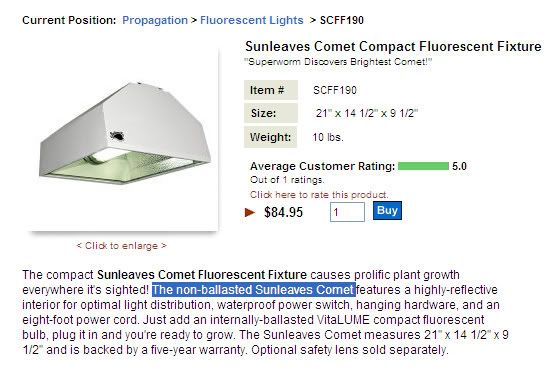Image resolution: width=559 pixels, height=370 pixels.
Task: Click the highlighted 'non-ballasted Sunleaves Comet' text
Action: pos(254,289)
